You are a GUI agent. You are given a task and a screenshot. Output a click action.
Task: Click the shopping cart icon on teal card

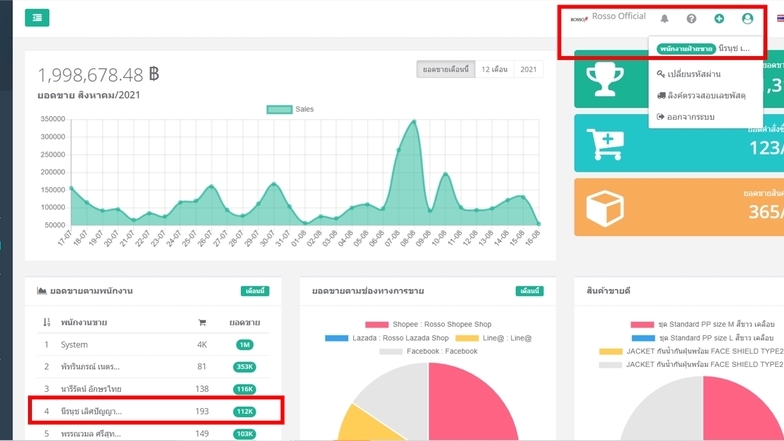point(606,144)
